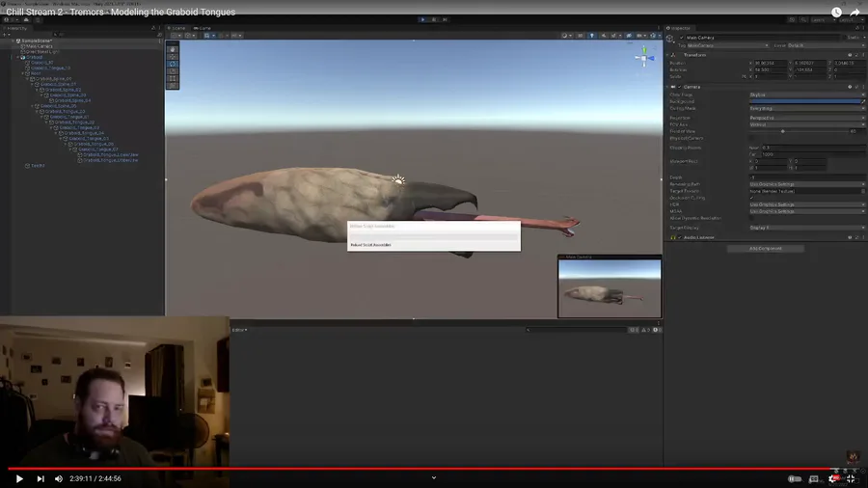
Task: Open scene draw mode shading dropdown
Action: (566, 36)
